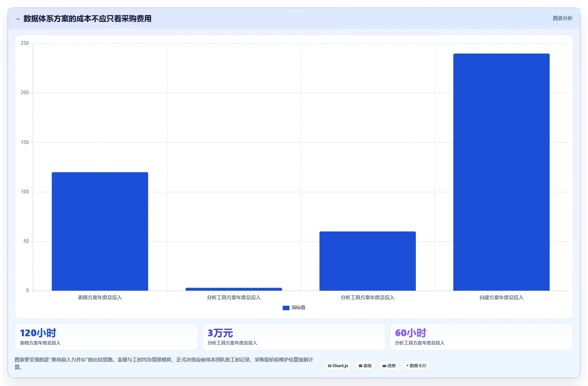Click the footnote starting with 图表要呈现的是
Image resolution: width=588 pixels, height=386 pixels.
tap(164, 363)
